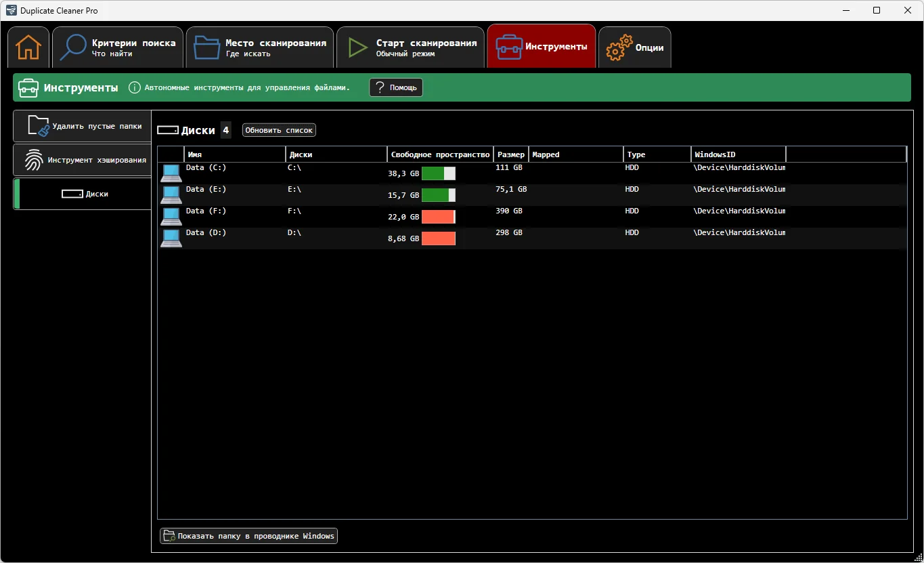Click the play icon in Старт сканирования
924x563 pixels.
point(357,47)
